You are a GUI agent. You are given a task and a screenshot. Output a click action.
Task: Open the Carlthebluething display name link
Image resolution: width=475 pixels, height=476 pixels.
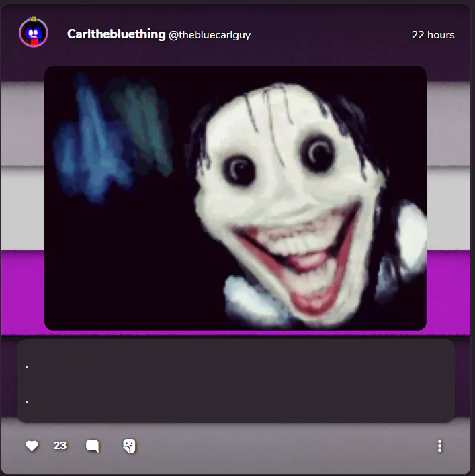point(116,34)
